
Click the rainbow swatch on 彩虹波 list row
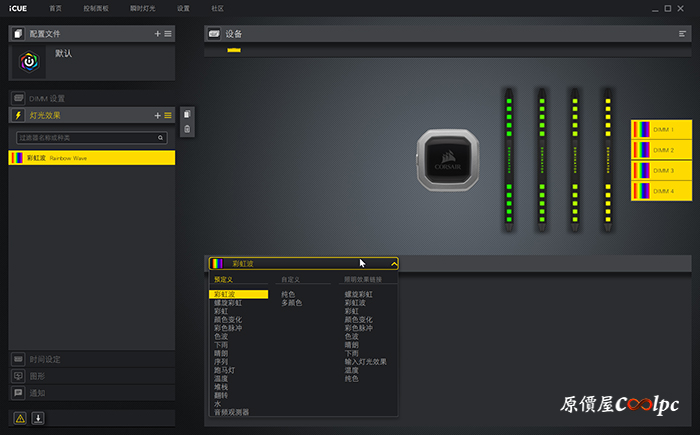click(x=17, y=158)
